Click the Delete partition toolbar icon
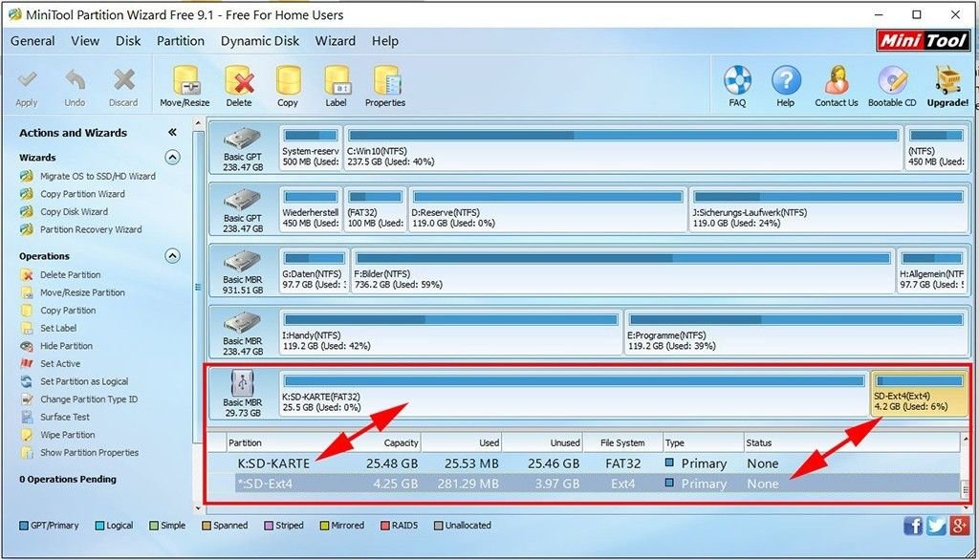Image resolution: width=979 pixels, height=560 pixels. [239, 81]
